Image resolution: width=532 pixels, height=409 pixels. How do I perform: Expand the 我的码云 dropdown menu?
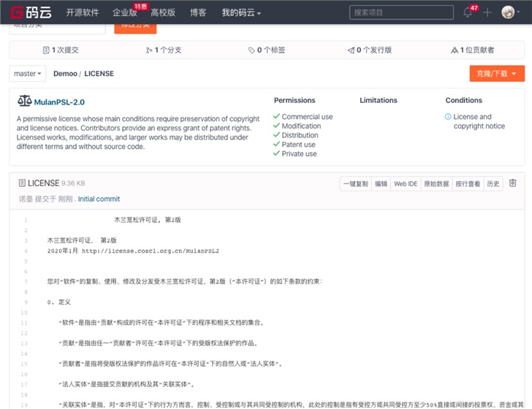click(241, 12)
